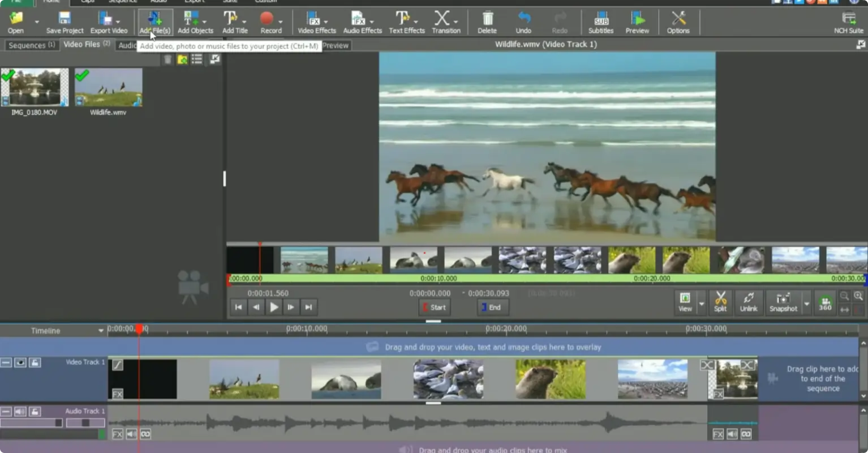Screen dimensions: 868x453
Task: Set clip Start at current position
Action: pos(434,307)
